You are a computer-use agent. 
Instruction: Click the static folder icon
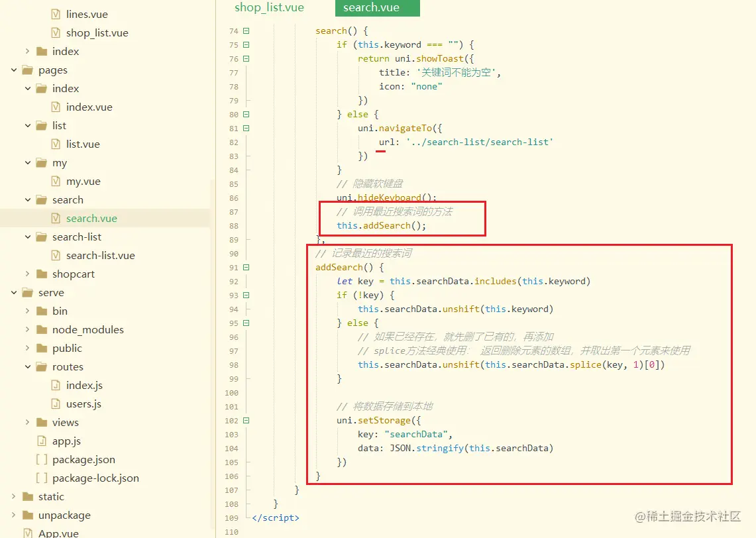coord(28,496)
